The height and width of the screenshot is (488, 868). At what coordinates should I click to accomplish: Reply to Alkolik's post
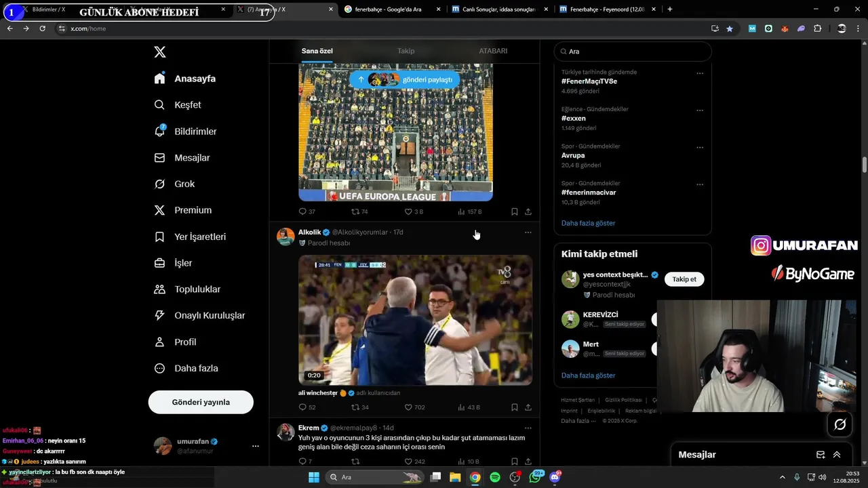pyautogui.click(x=307, y=407)
